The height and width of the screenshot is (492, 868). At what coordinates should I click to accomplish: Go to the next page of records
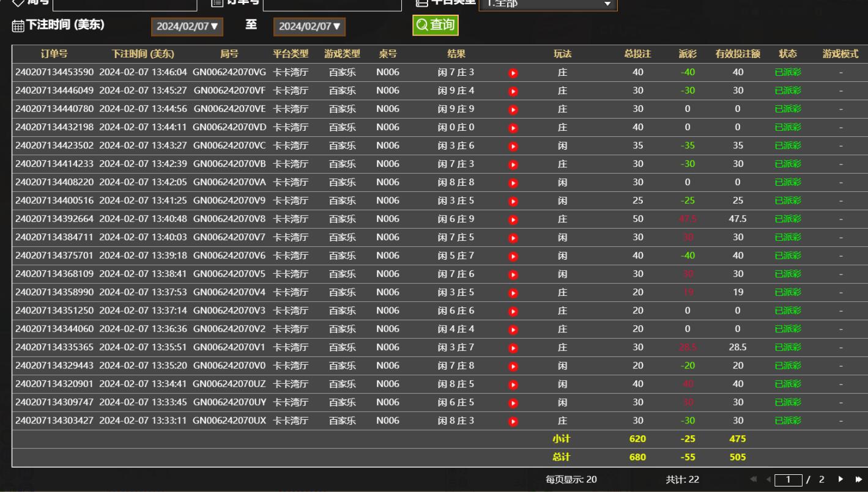tap(840, 479)
